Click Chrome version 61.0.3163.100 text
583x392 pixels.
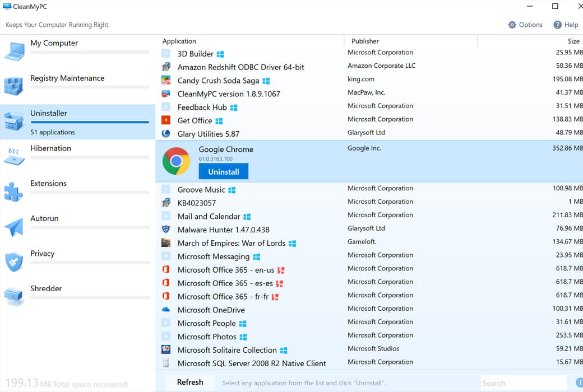click(216, 158)
